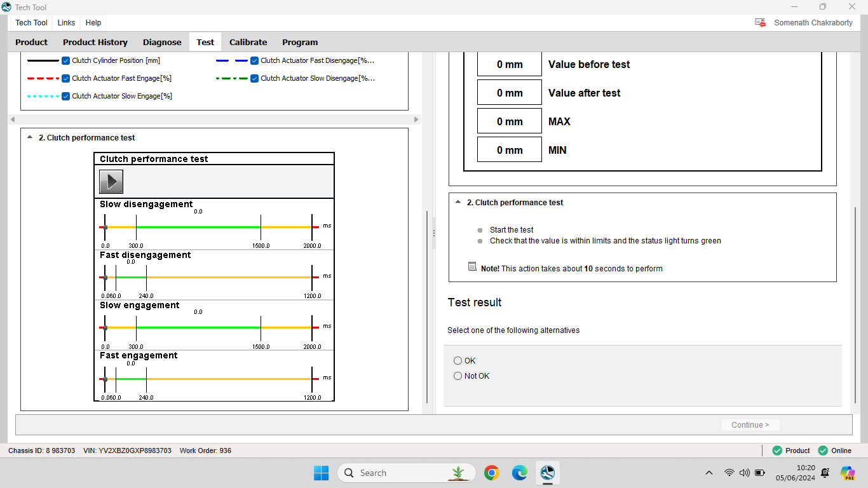Uncheck Clutch Actuator Fast Engage[%] checkbox
The width and height of the screenshot is (868, 488).
pos(66,78)
